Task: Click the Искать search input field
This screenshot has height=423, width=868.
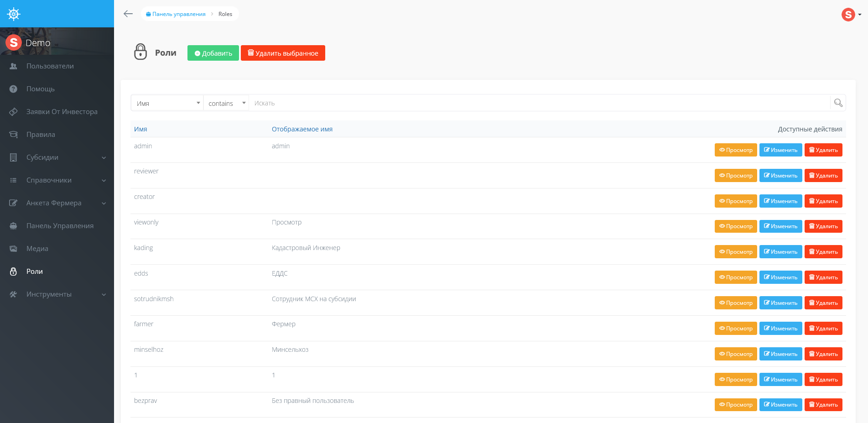Action: point(538,103)
